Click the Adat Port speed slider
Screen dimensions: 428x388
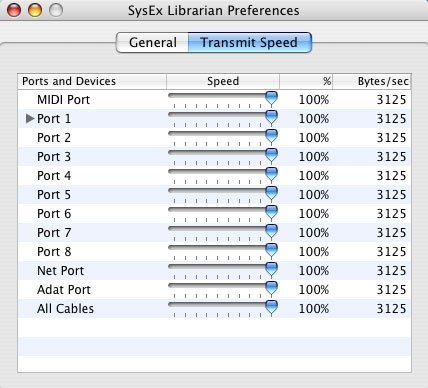(223, 290)
